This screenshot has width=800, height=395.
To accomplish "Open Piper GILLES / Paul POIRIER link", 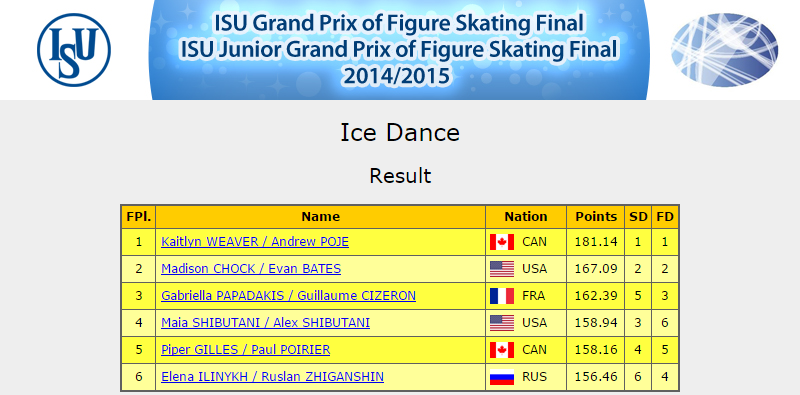I will pos(245,350).
